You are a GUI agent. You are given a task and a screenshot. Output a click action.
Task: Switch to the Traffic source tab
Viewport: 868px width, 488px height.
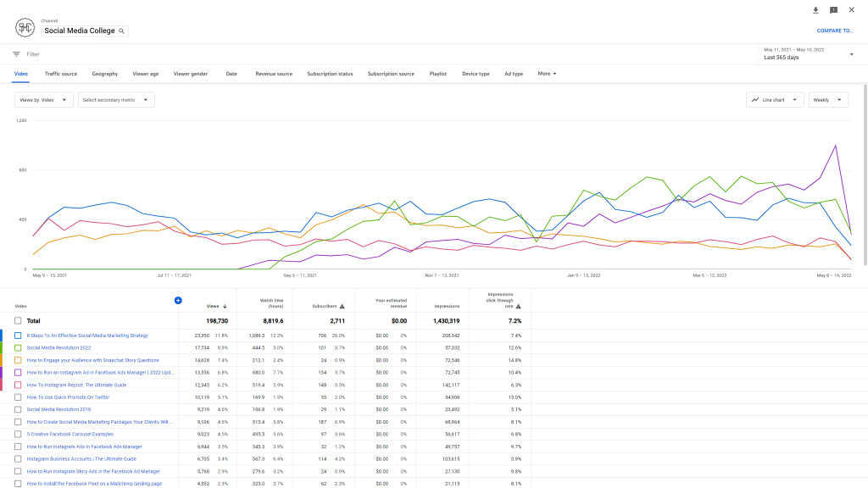coord(61,74)
